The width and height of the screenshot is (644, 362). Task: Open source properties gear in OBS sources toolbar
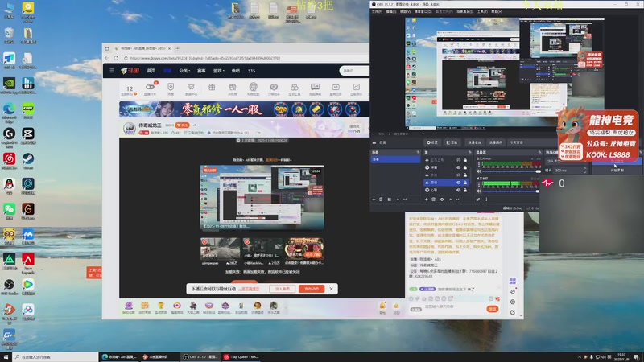coord(442,200)
